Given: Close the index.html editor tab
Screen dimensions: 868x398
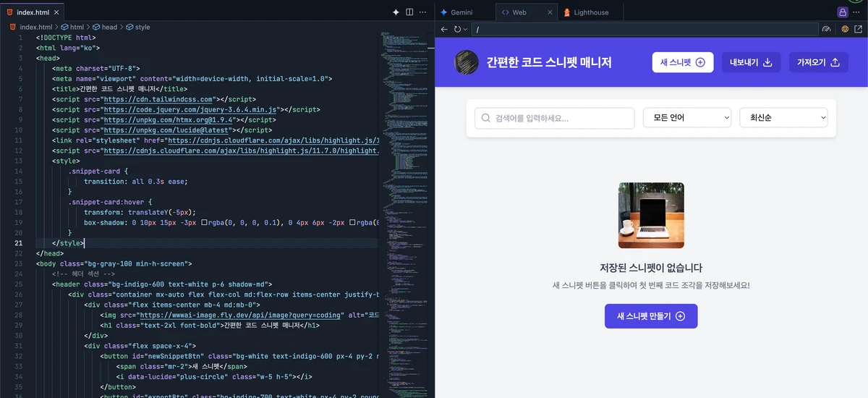Looking at the screenshot, I should click(x=56, y=12).
